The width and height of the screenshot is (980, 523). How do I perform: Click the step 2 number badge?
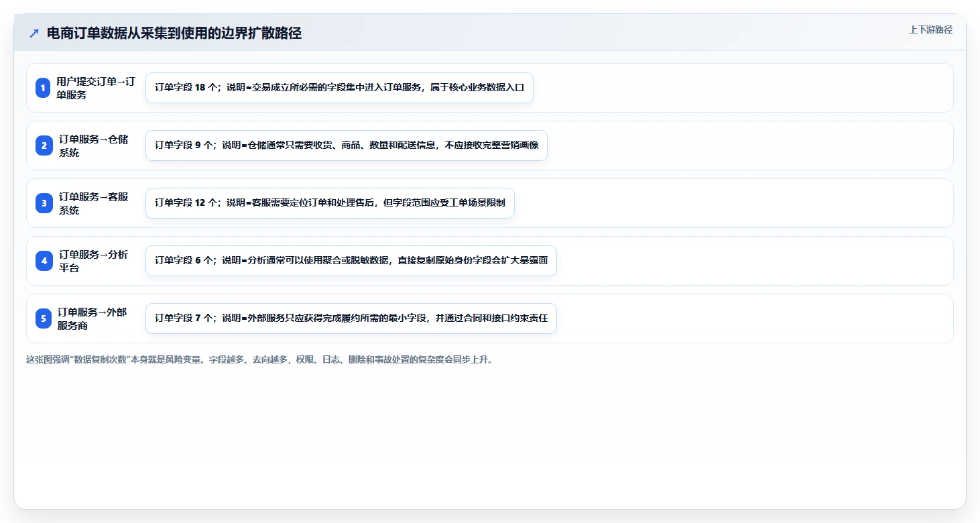(43, 146)
